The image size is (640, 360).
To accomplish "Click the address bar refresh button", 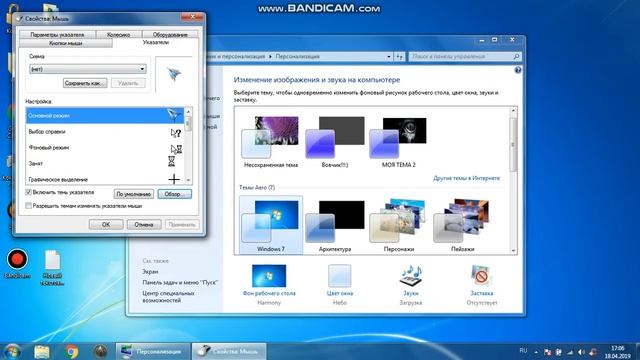I will click(x=400, y=57).
